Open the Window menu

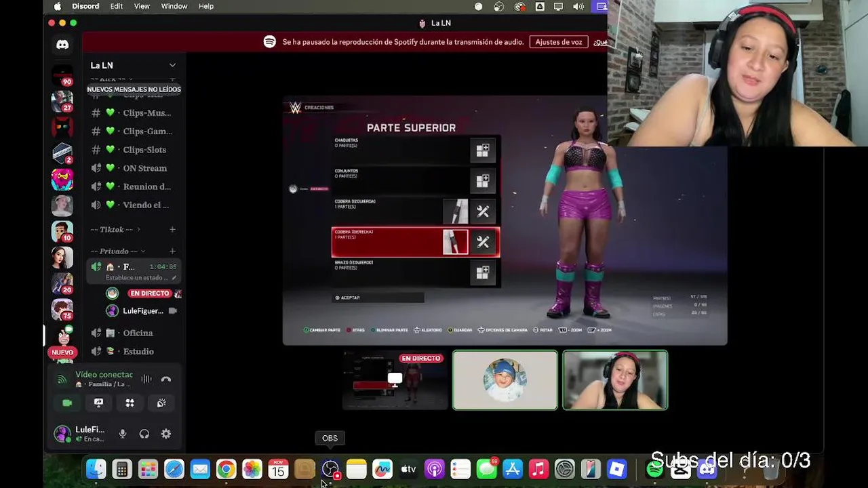tap(174, 6)
